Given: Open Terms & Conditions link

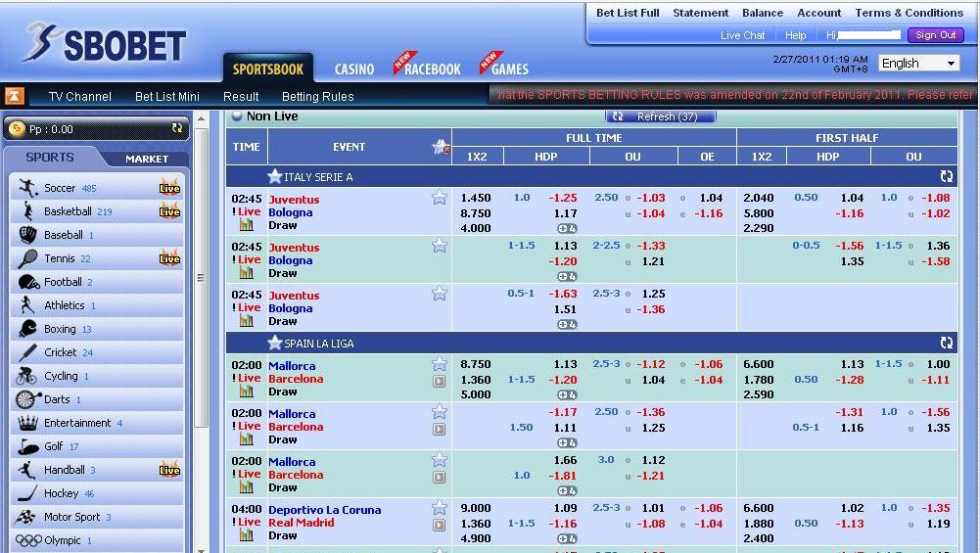Looking at the screenshot, I should coord(909,13).
